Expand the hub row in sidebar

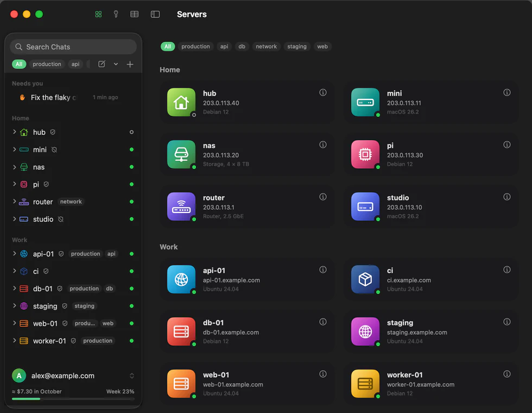pyautogui.click(x=14, y=132)
